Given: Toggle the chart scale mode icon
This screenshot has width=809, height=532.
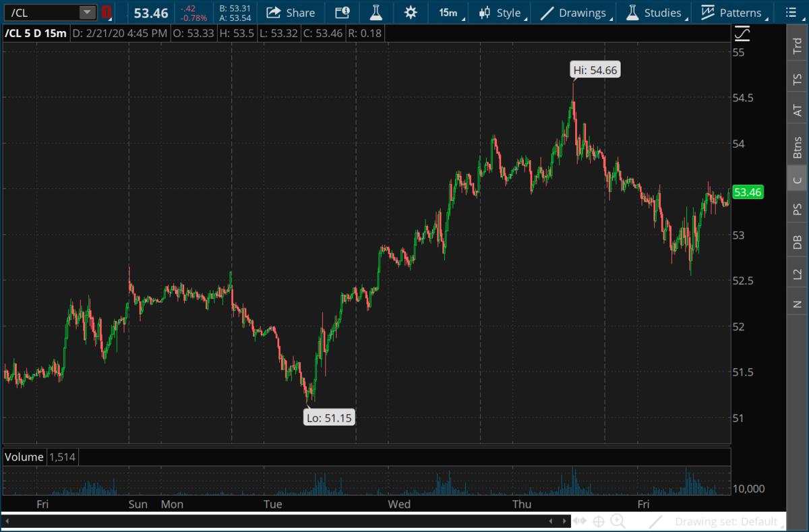Looking at the screenshot, I should click(x=742, y=32).
